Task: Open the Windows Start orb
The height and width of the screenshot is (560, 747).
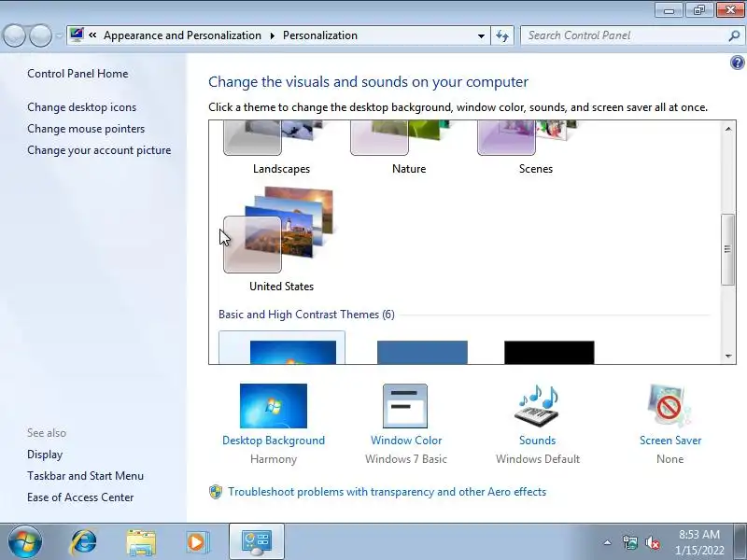Action: tap(25, 541)
